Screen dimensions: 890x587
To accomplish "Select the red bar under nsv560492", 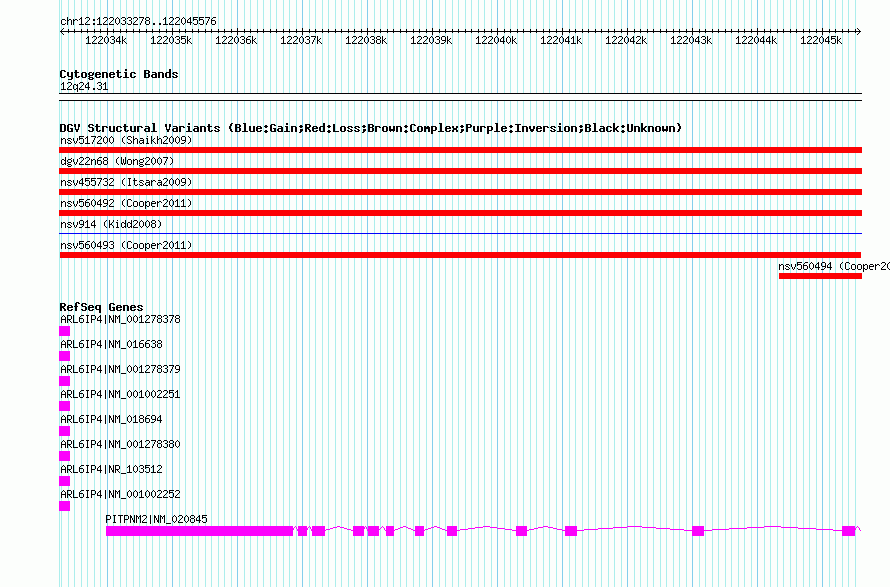I will [460, 213].
